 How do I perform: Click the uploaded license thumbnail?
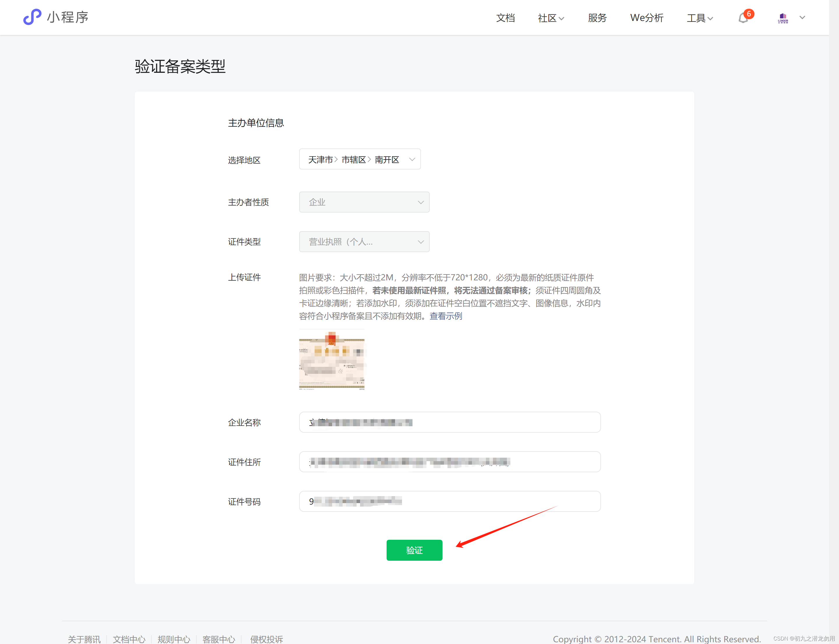pyautogui.click(x=332, y=360)
